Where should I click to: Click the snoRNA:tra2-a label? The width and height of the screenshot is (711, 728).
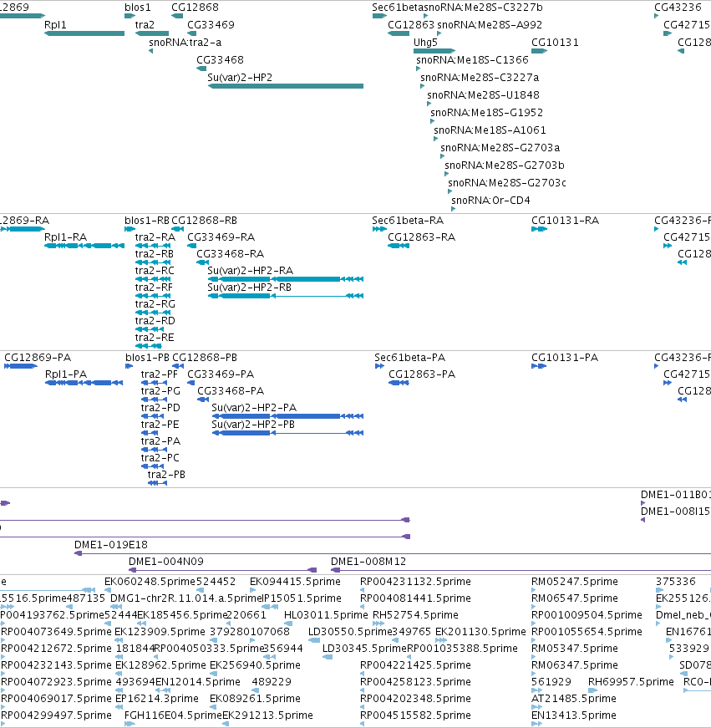185,43
